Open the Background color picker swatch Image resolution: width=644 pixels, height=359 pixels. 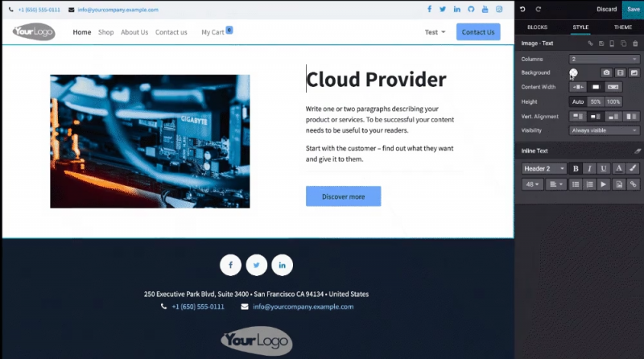pyautogui.click(x=574, y=72)
